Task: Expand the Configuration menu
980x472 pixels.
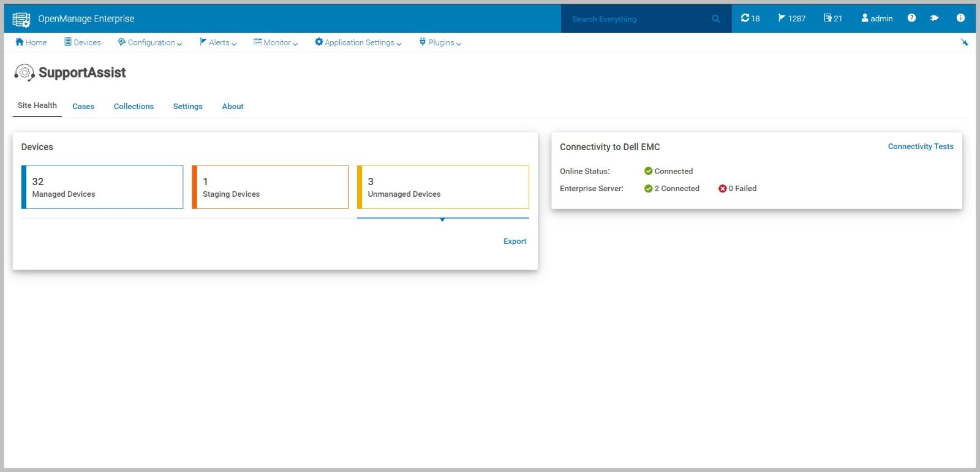Action: point(150,42)
